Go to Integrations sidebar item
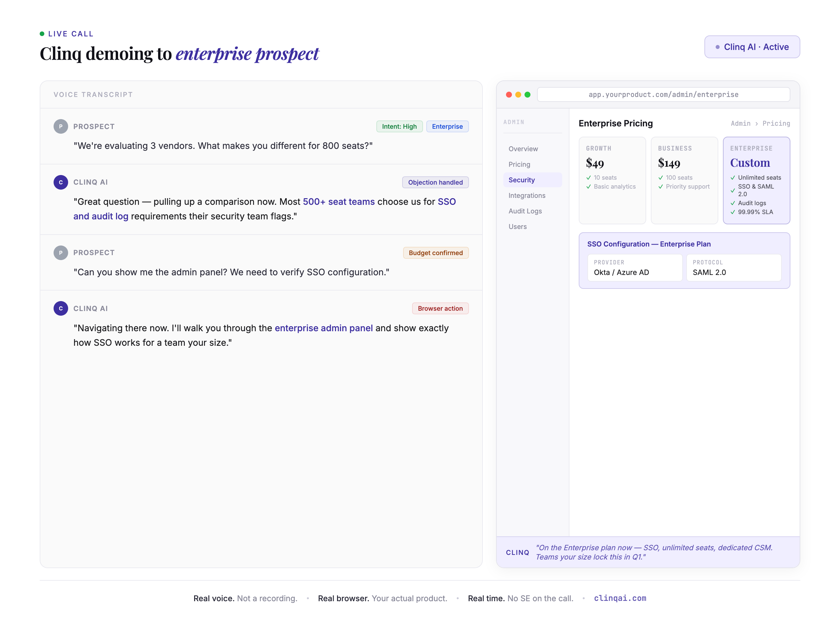 pyautogui.click(x=527, y=195)
